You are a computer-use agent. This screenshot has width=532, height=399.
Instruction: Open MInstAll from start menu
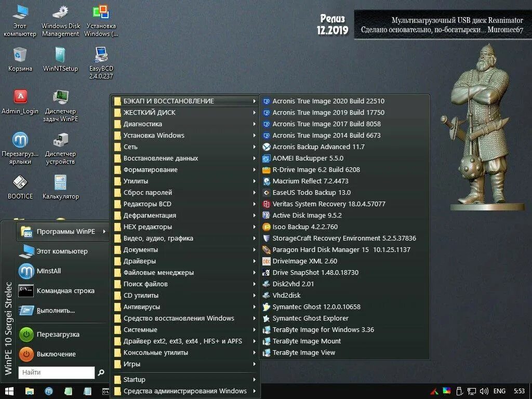pyautogui.click(x=63, y=271)
